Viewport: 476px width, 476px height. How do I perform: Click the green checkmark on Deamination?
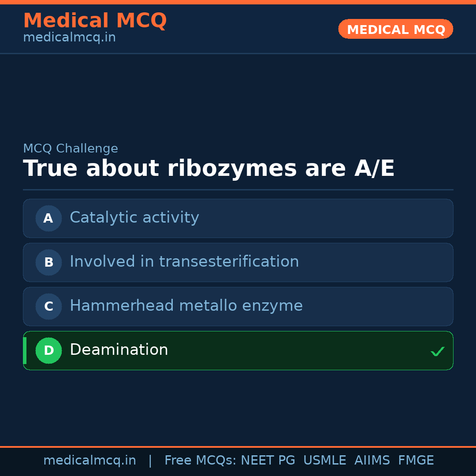437,351
